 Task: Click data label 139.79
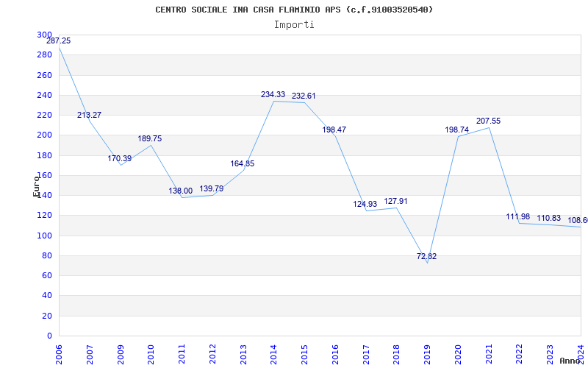211,188
